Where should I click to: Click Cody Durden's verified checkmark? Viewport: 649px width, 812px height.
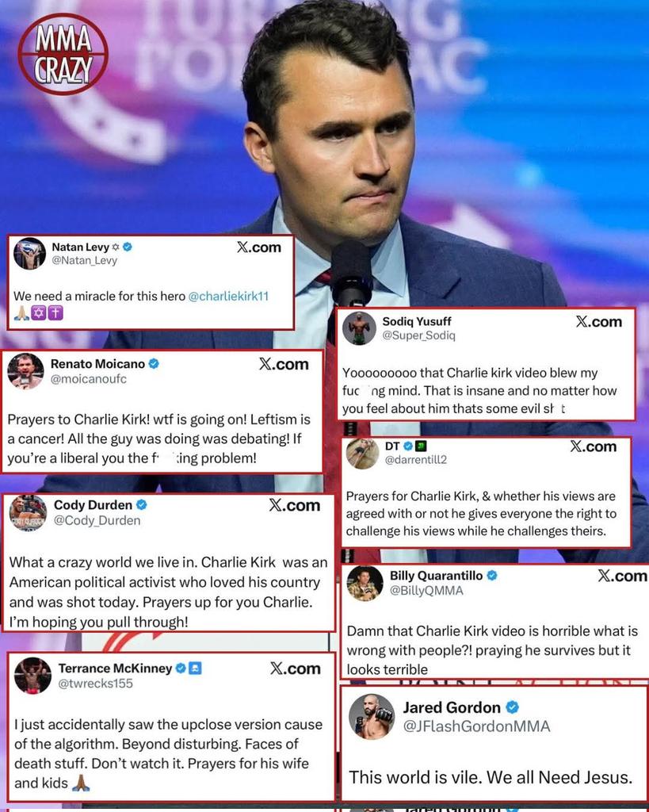(x=141, y=504)
